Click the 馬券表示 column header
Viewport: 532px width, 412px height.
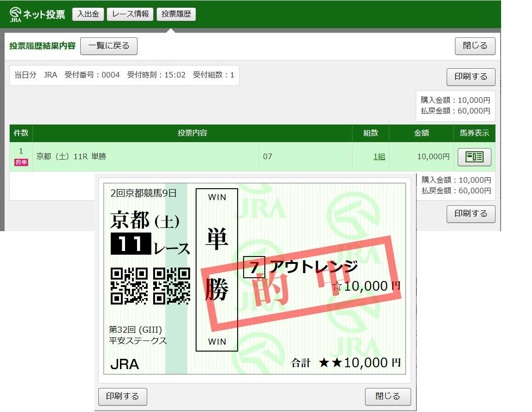click(474, 133)
